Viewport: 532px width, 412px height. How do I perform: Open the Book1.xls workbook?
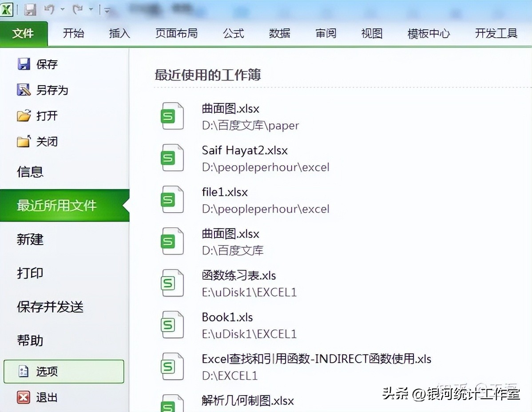(x=227, y=317)
